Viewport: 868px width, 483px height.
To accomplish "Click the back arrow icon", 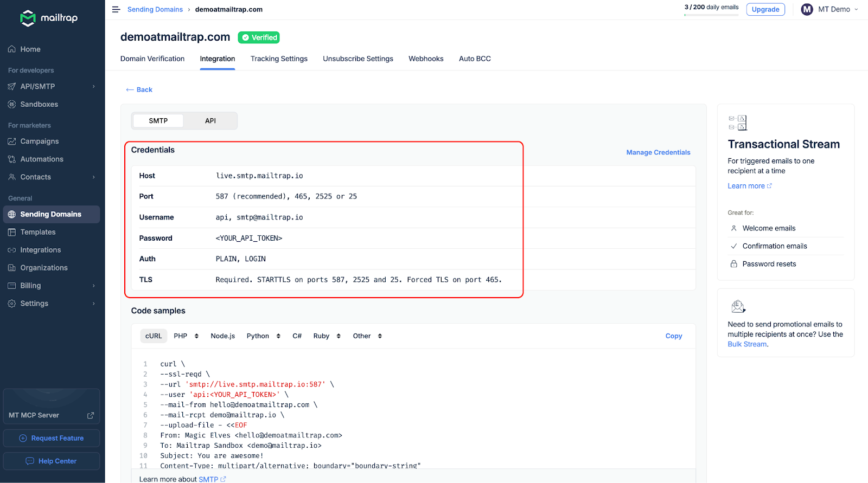I will coord(130,89).
